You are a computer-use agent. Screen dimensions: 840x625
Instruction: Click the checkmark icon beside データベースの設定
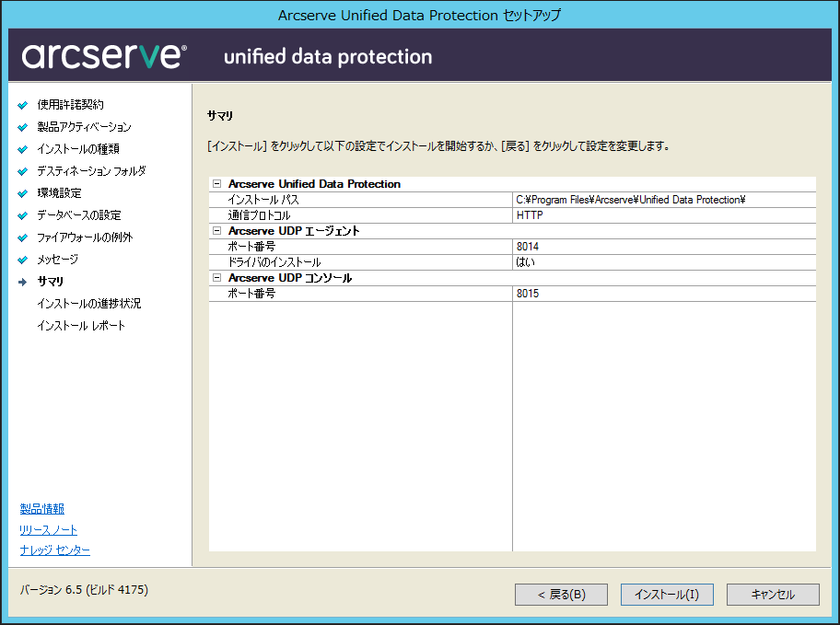pos(22,215)
